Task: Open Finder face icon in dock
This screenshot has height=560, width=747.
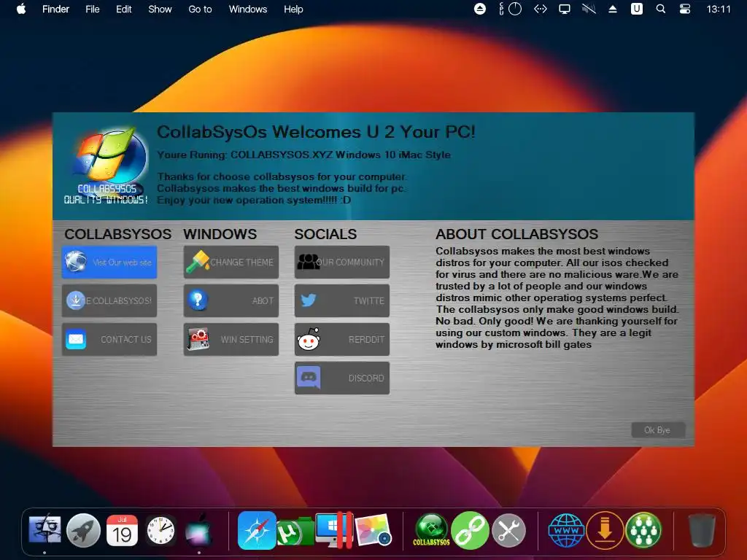Action: tap(44, 530)
